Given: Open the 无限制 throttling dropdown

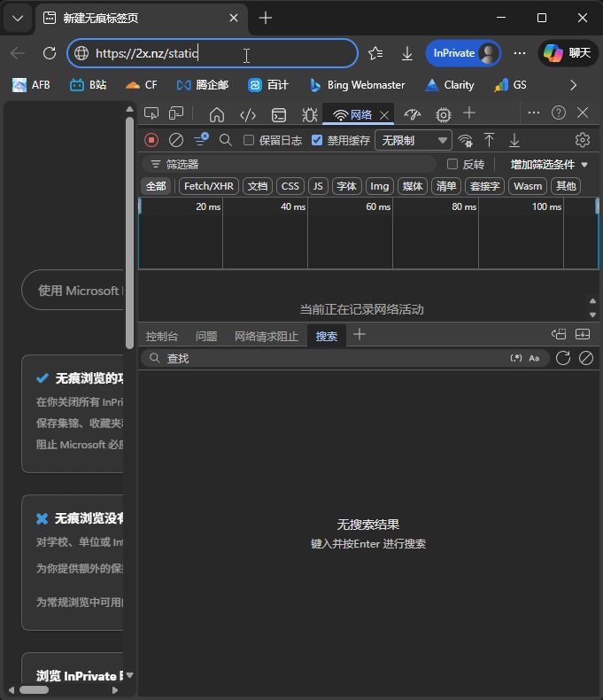Looking at the screenshot, I should pyautogui.click(x=414, y=140).
